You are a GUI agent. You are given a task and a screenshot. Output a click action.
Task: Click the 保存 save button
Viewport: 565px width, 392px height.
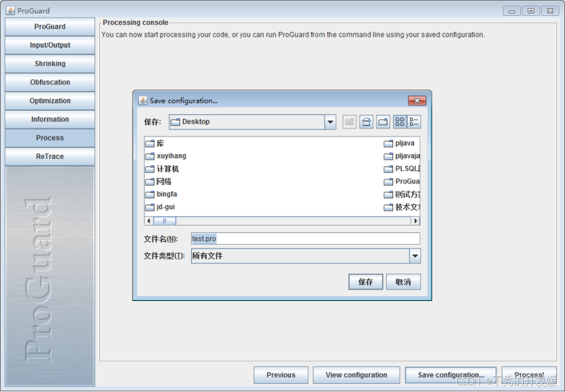click(x=365, y=282)
